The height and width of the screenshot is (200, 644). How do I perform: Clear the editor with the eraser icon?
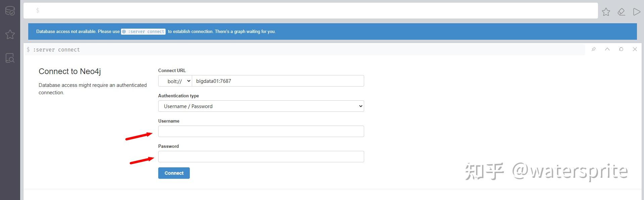tap(621, 12)
